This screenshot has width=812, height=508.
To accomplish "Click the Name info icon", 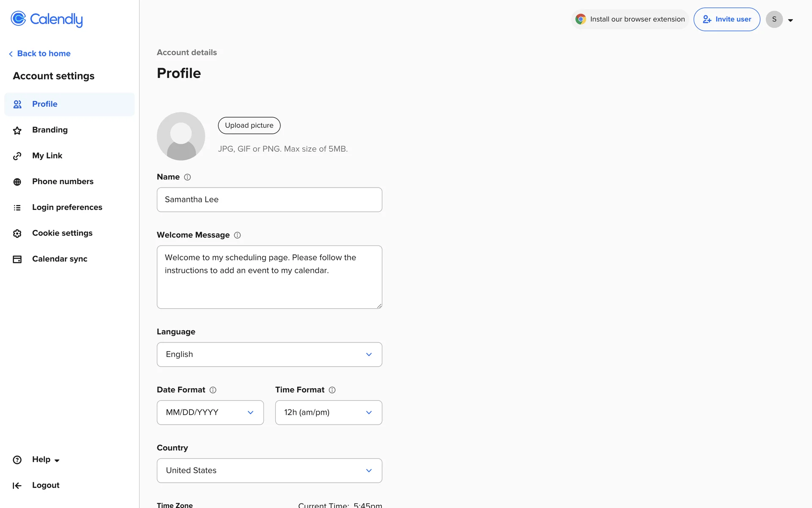I will click(187, 177).
